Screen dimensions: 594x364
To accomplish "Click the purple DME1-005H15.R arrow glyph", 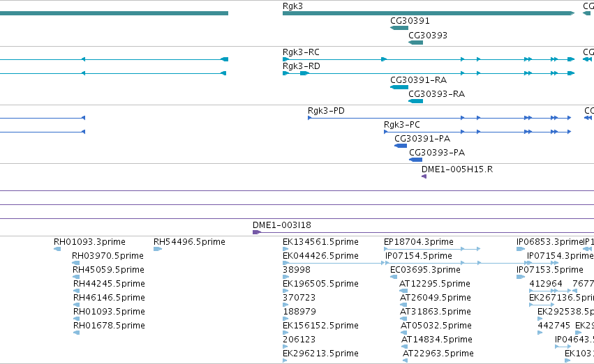I will pos(424,176).
